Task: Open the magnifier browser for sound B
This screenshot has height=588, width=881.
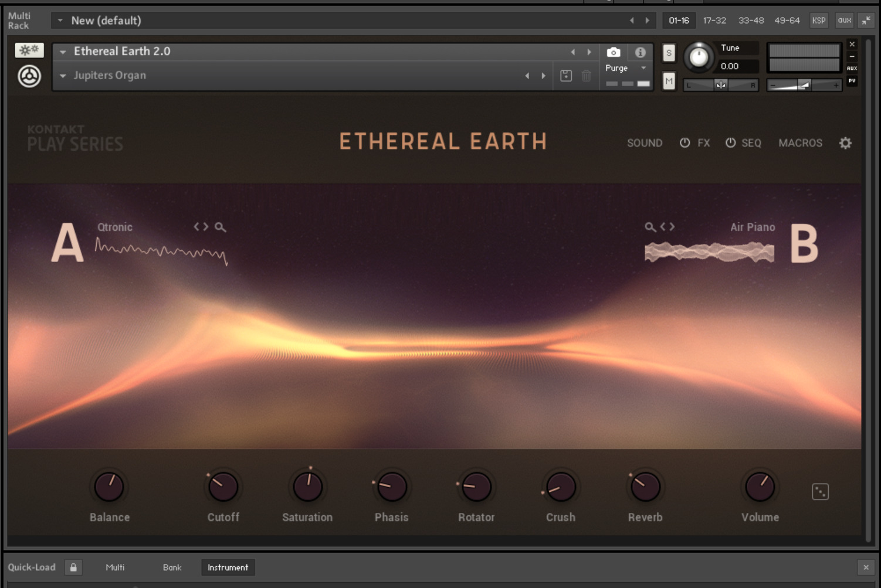Action: click(650, 227)
